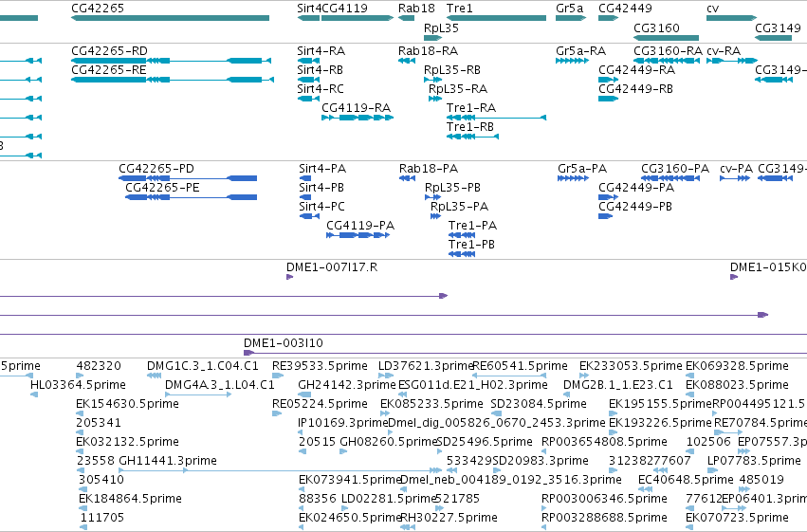This screenshot has width=807, height=532.
Task: Select the CG4119 gene bar
Action: 358,18
